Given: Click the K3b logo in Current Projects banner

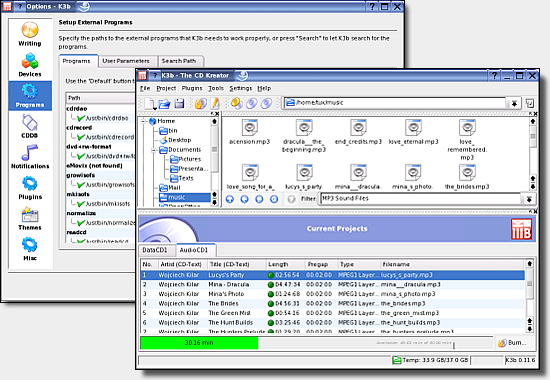Looking at the screenshot, I should [521, 229].
